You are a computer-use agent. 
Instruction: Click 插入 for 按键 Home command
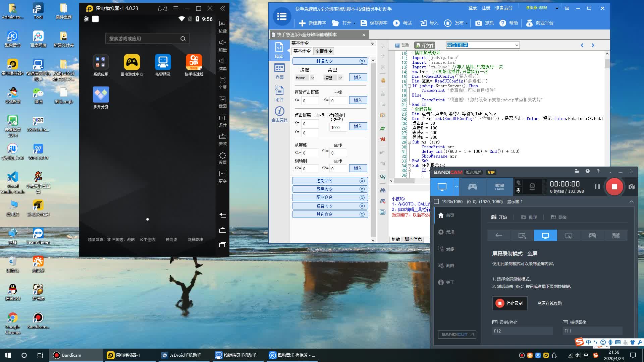pyautogui.click(x=358, y=77)
